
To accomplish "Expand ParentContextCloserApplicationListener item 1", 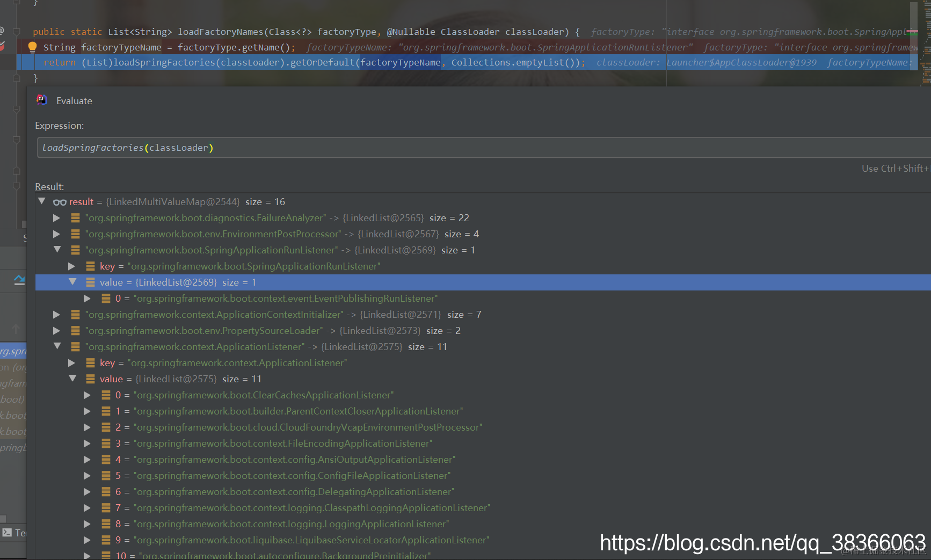I will (87, 411).
